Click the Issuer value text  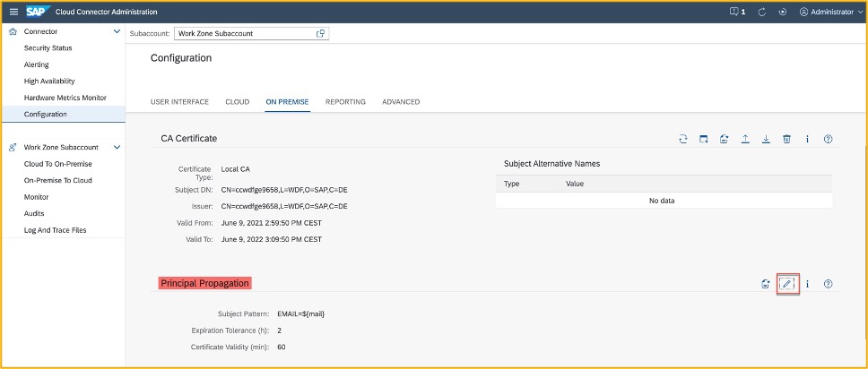point(284,206)
